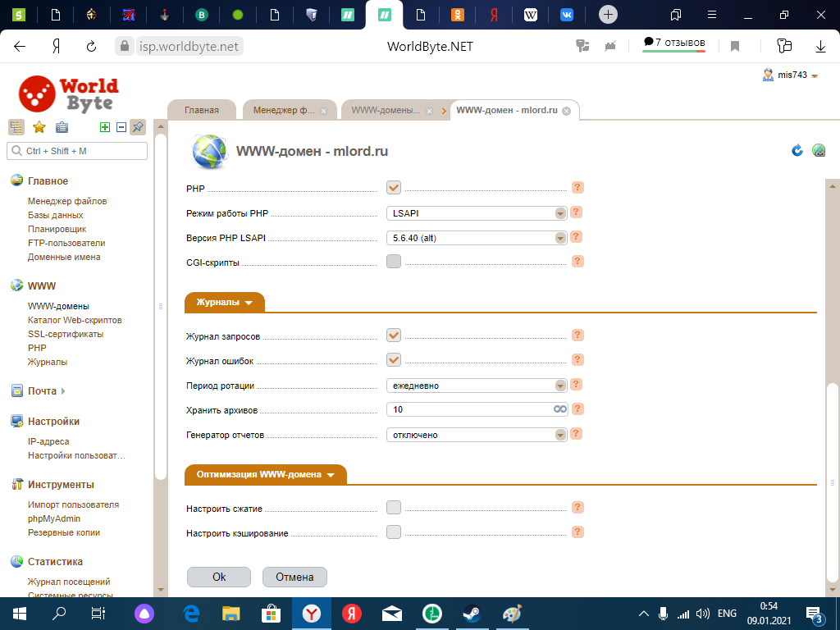840x630 pixels.
Task: Open the Режим работы PHP dropdown
Action: pyautogui.click(x=477, y=213)
